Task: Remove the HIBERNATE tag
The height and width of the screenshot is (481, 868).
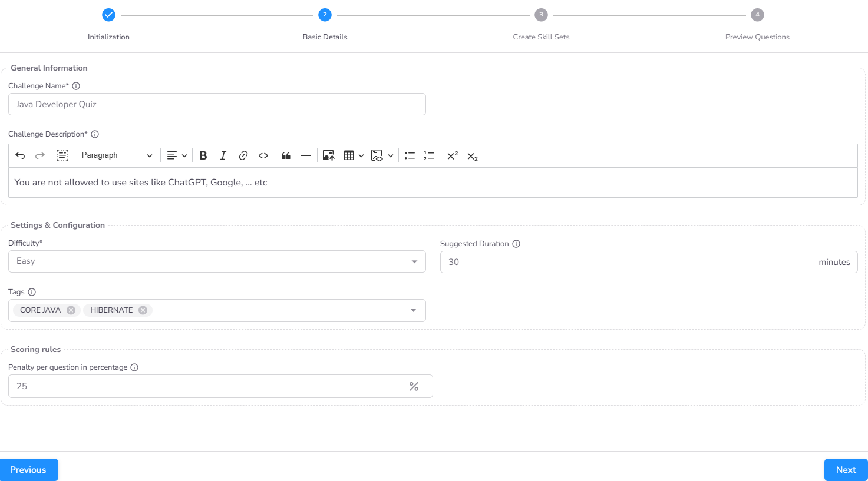Action: (x=143, y=310)
